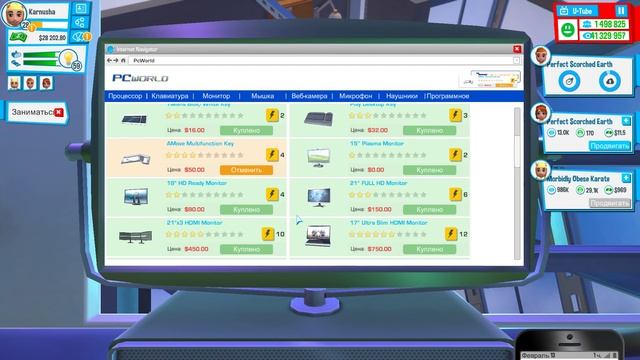Click Отменить for AMove Multifunction Key
Viewport: 640px width, 360px height.
click(246, 170)
